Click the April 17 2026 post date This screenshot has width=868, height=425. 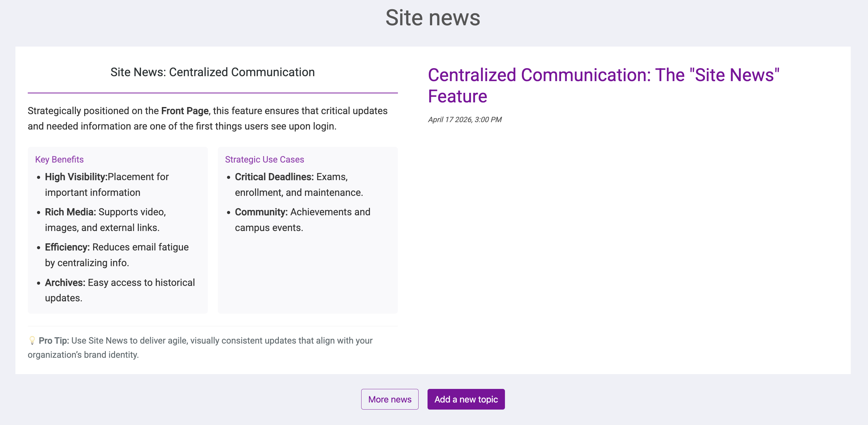[x=465, y=120]
